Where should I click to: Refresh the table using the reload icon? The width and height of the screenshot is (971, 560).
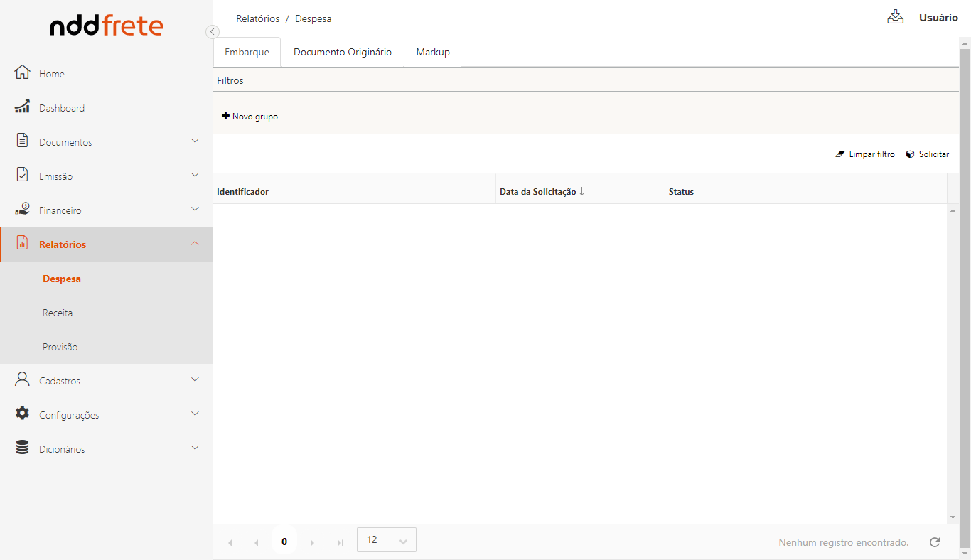[935, 542]
